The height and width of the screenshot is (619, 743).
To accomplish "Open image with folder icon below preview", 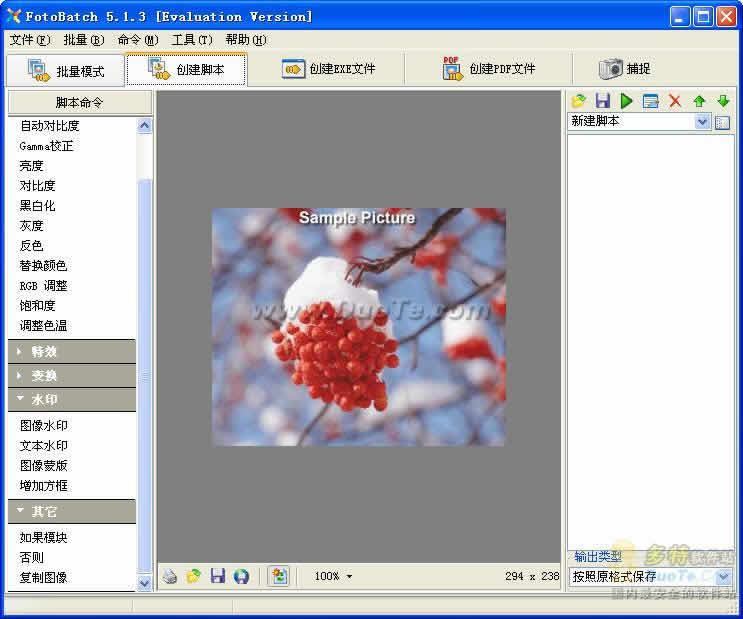I will [193, 576].
